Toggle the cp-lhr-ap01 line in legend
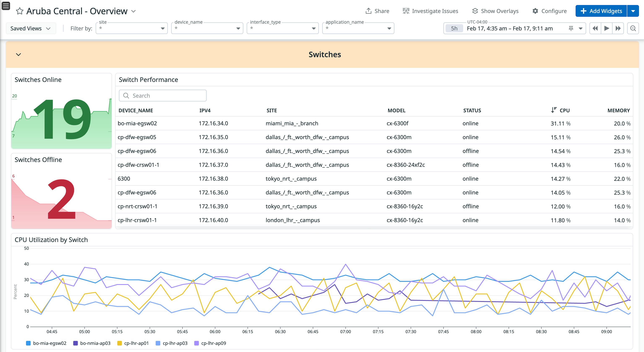This screenshot has width=644, height=352. pyautogui.click(x=136, y=343)
